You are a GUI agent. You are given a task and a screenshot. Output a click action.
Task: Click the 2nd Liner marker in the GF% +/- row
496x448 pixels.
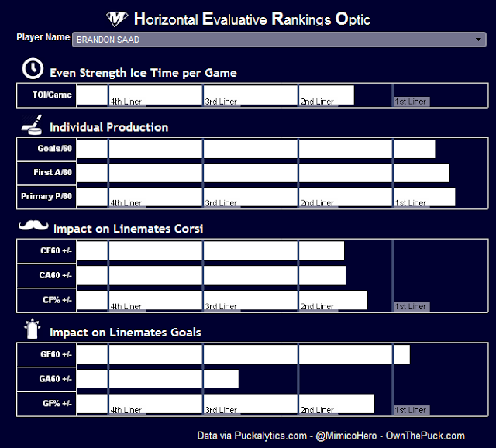[317, 410]
